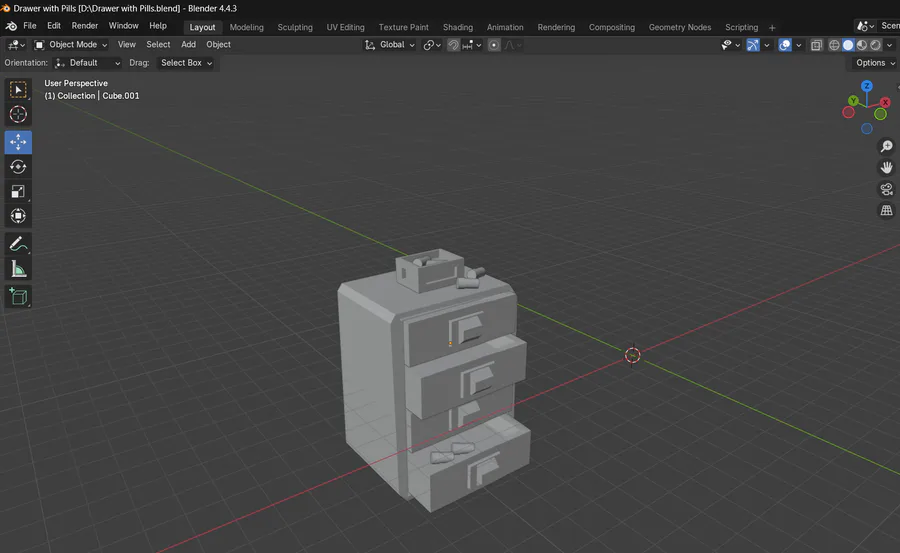Open the viewport Add menu
This screenshot has height=553, width=900.
coord(188,45)
